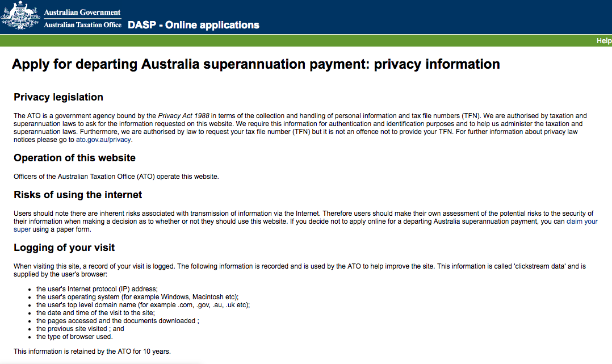Click the Internet protocol (IP) address bullet
612x364 pixels.
point(97,289)
